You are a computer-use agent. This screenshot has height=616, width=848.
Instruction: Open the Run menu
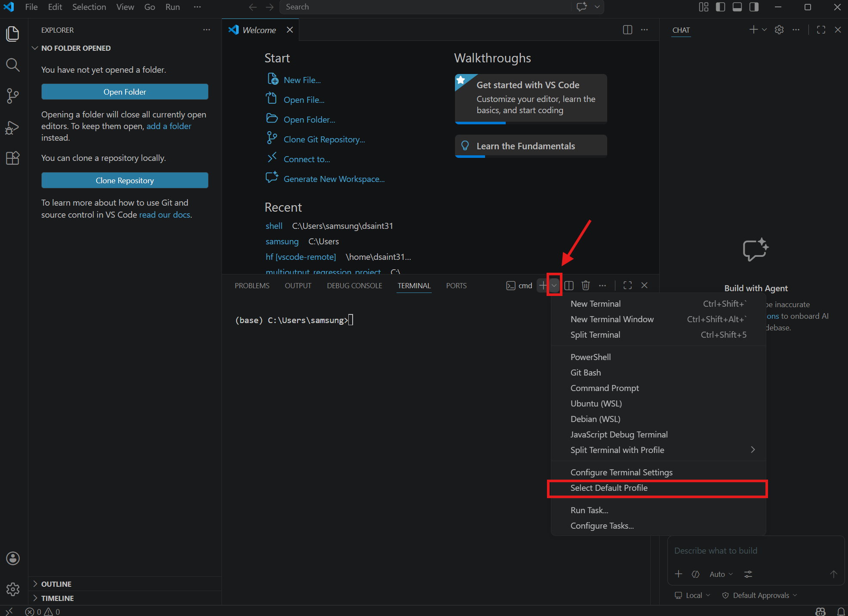click(172, 7)
